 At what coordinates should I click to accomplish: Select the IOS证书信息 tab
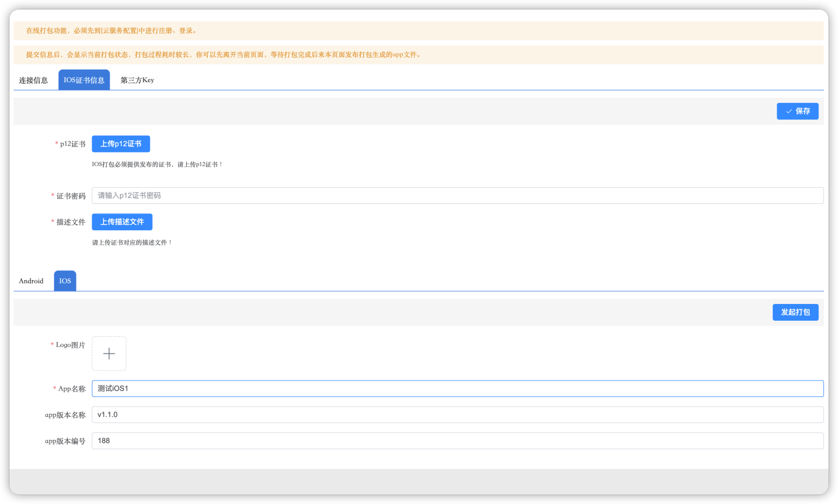84,80
